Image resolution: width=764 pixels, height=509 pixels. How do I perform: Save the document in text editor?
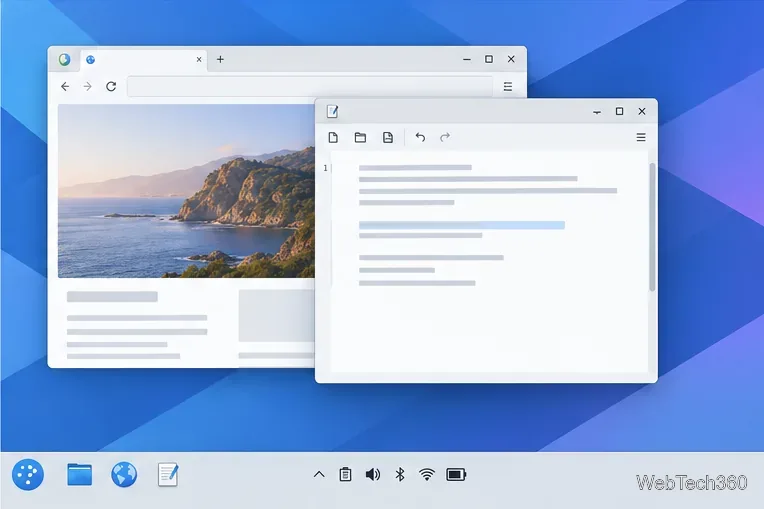pyautogui.click(x=388, y=137)
